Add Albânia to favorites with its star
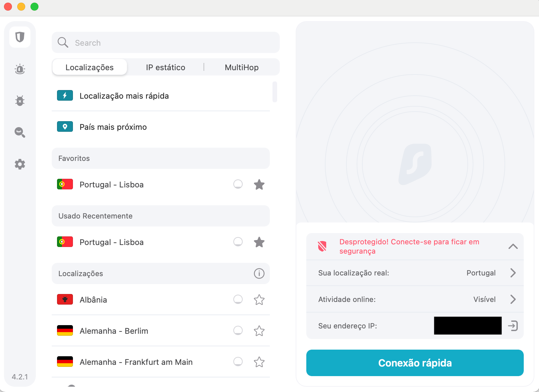 (x=259, y=300)
